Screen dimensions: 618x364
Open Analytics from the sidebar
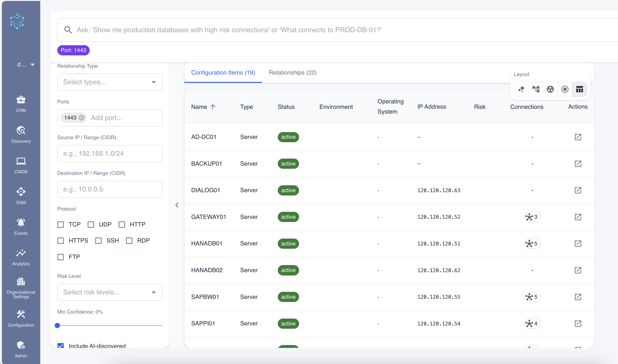point(21,253)
